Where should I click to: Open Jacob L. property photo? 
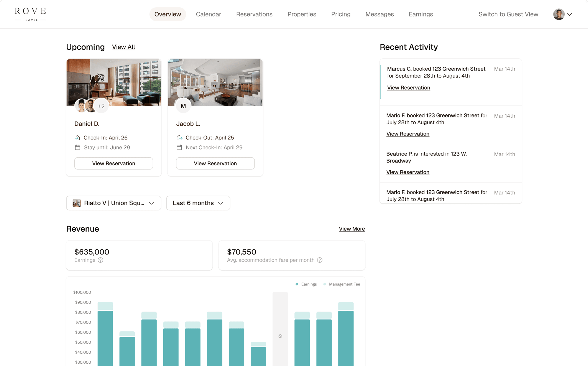point(215,82)
